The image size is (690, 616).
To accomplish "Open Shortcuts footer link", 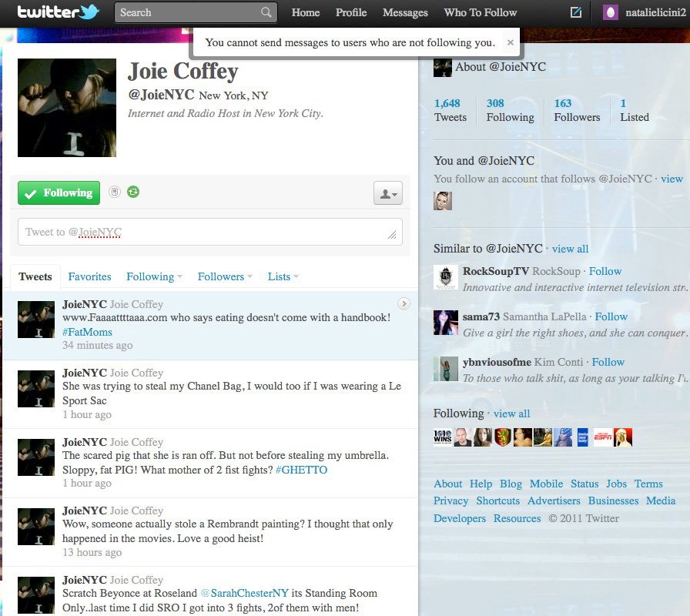I will coord(497,500).
